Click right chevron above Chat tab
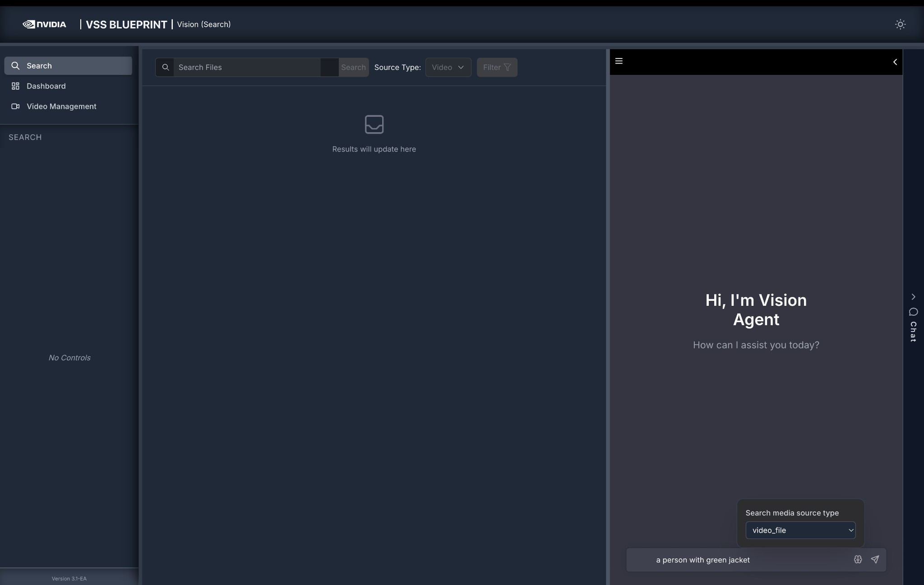 click(913, 297)
